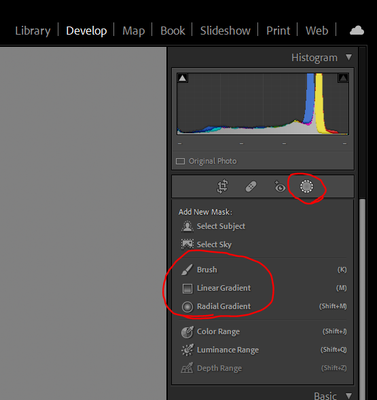The width and height of the screenshot is (377, 400).
Task: Select the Spot Removal healing tool icon
Action: click(x=251, y=187)
